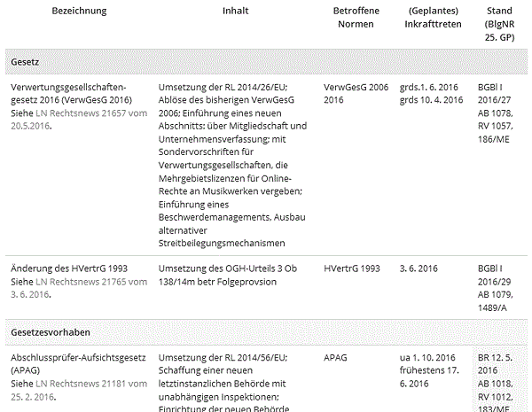Click the BGBl I 2016/27 status cell

point(496,113)
